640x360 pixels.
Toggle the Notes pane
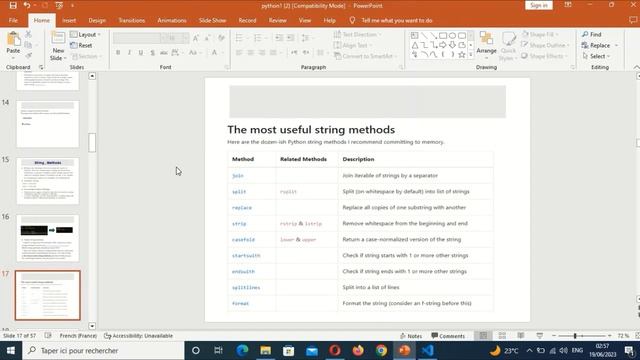(411, 336)
